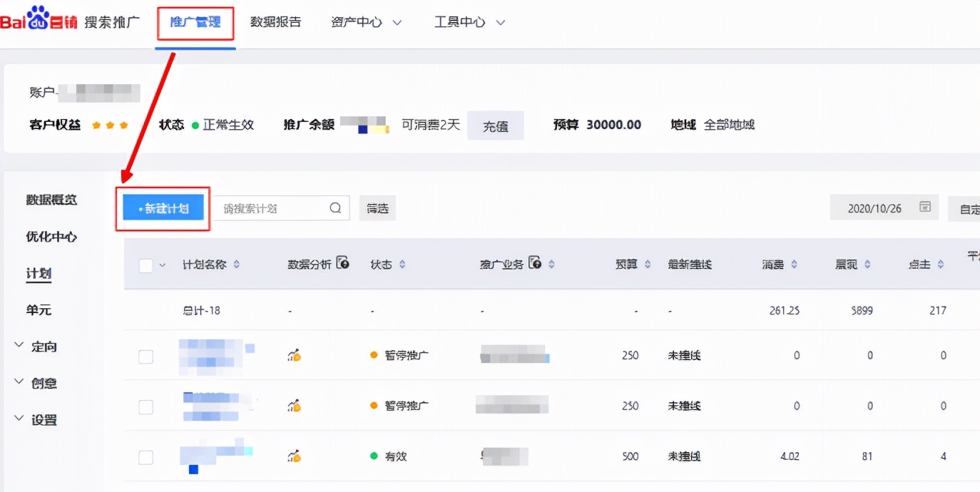980x492 pixels.
Task: Open the chart analysis icon on the first paused plan
Action: (292, 355)
